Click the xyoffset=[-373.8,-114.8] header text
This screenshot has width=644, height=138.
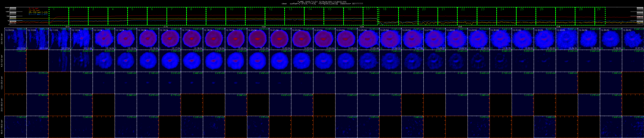coord(302,4)
